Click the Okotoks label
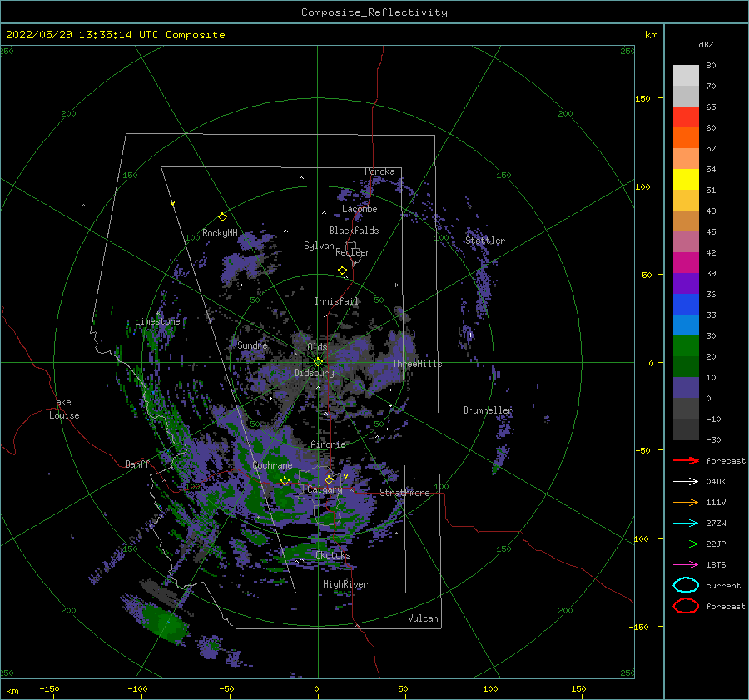The height and width of the screenshot is (700, 749). pyautogui.click(x=334, y=556)
